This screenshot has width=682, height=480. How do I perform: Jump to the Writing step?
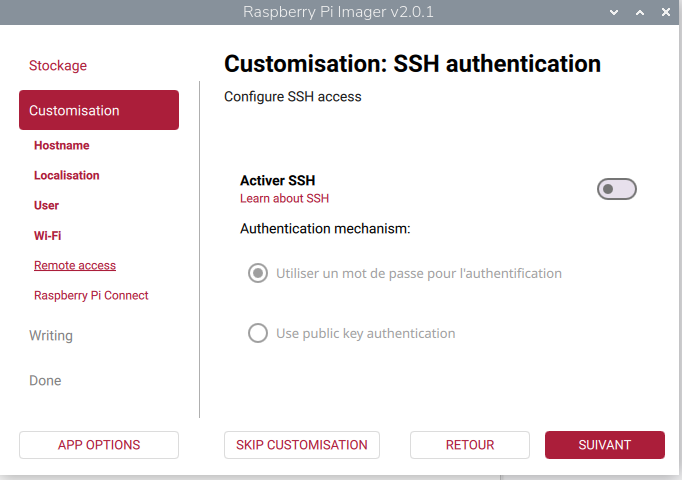[x=51, y=336]
